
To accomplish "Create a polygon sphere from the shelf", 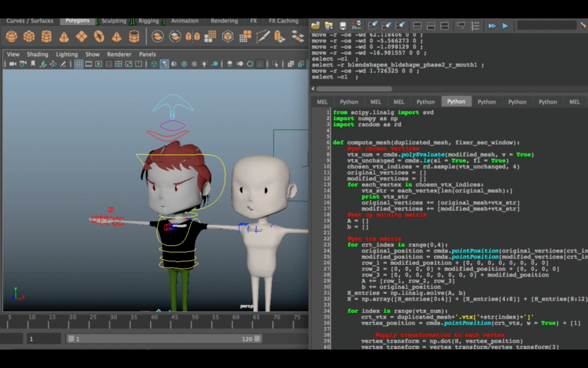I will tap(12, 36).
